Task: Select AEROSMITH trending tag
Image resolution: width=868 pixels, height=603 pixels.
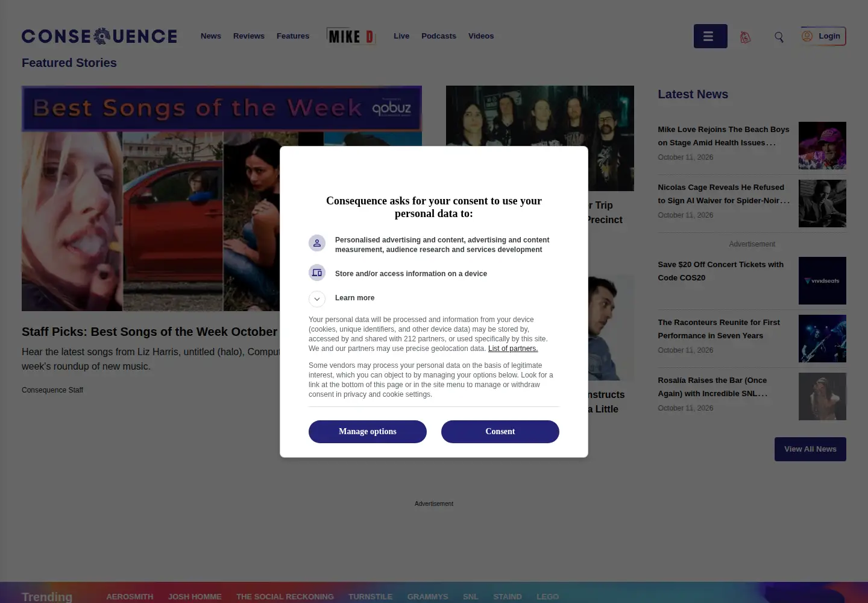Action: [x=130, y=596]
